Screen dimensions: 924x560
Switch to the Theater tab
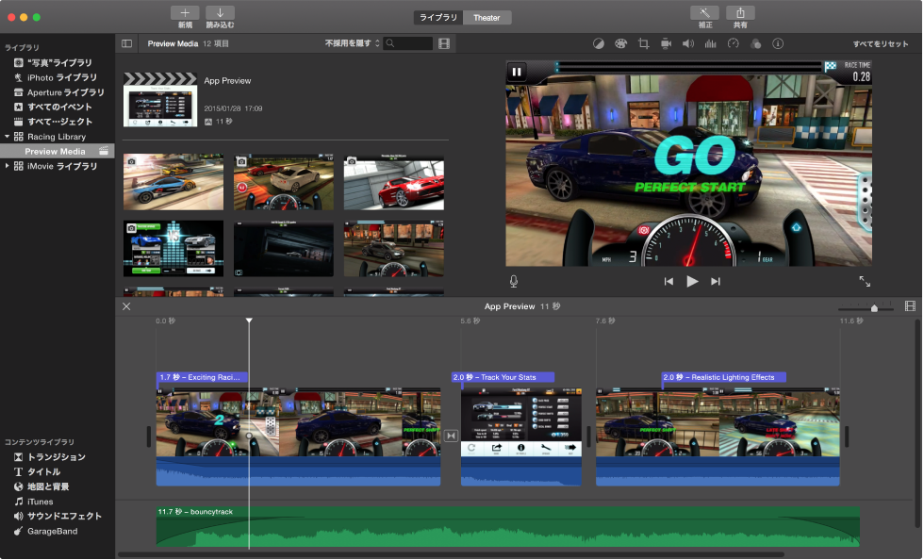pos(487,18)
